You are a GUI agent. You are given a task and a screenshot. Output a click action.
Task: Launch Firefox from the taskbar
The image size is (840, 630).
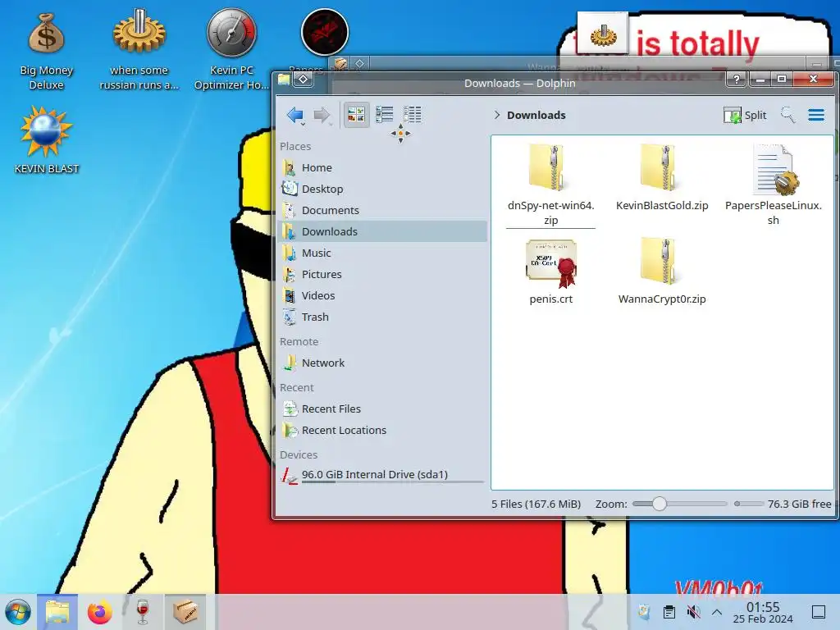pos(99,612)
